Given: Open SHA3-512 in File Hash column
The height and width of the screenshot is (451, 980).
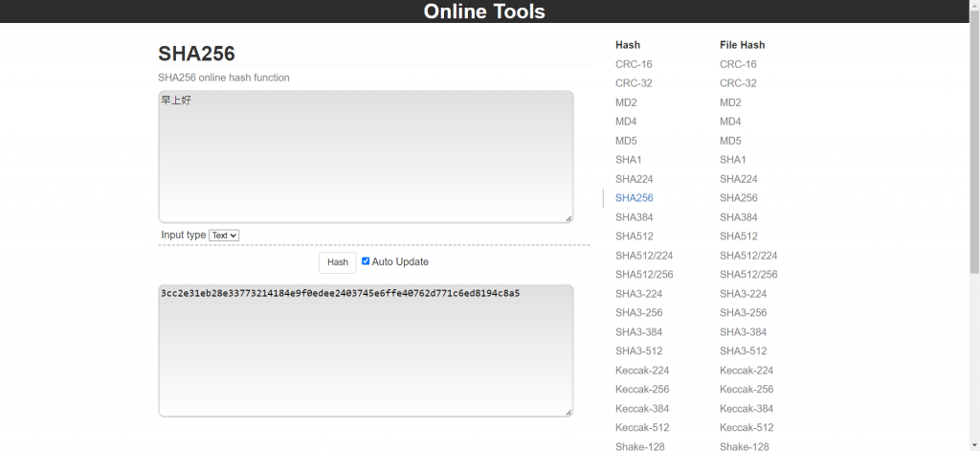Looking at the screenshot, I should [x=743, y=350].
